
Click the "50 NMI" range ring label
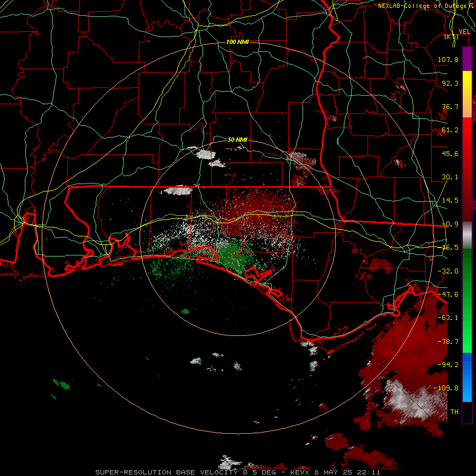(x=237, y=140)
